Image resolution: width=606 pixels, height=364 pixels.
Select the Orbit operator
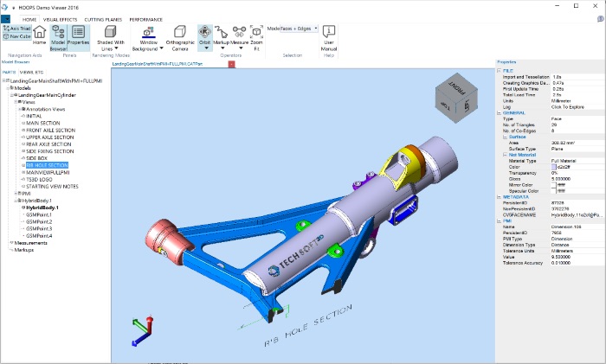point(205,34)
